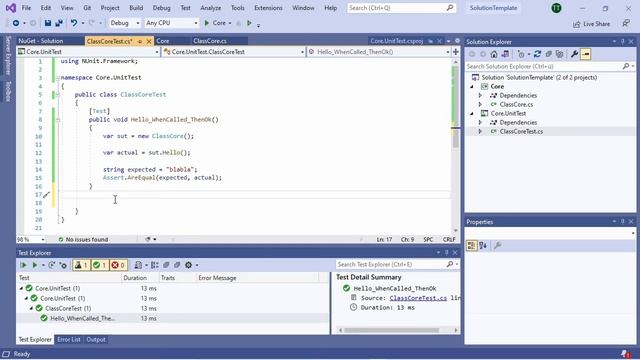Image resolution: width=640 pixels, height=360 pixels.
Task: Switch to NuGet - Solution tab
Action: click(x=40, y=41)
